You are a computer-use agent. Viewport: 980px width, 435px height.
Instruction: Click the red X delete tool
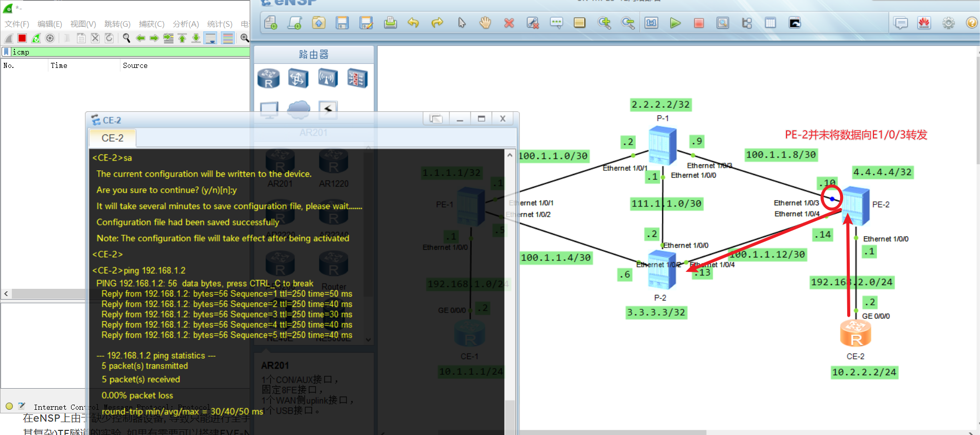tap(509, 23)
